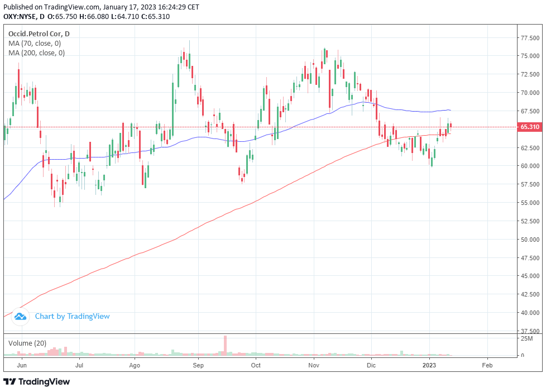Click the Jun label on time axis
The height and width of the screenshot is (392, 546).
[x=22, y=365]
